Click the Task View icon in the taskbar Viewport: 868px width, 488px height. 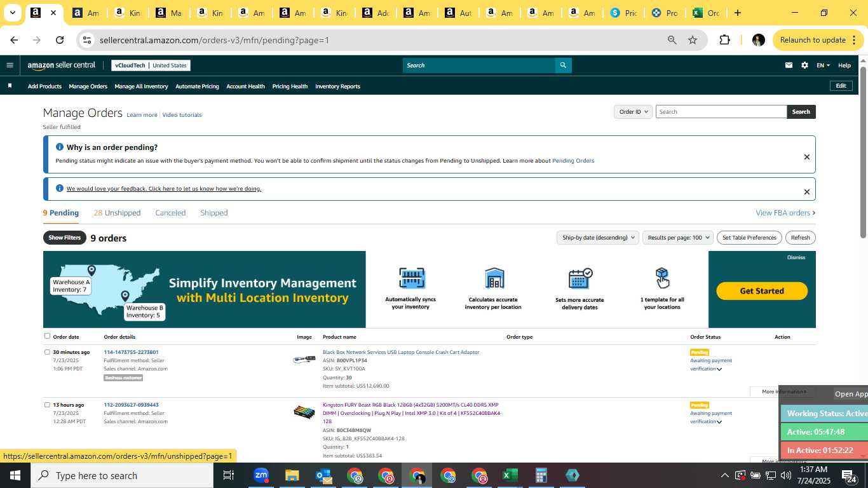229,475
